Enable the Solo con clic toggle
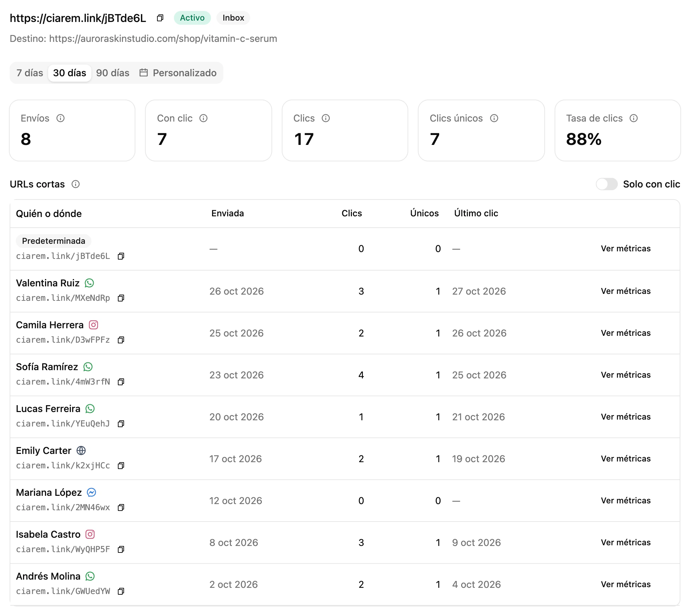Viewport: 690px width, 616px height. click(606, 184)
